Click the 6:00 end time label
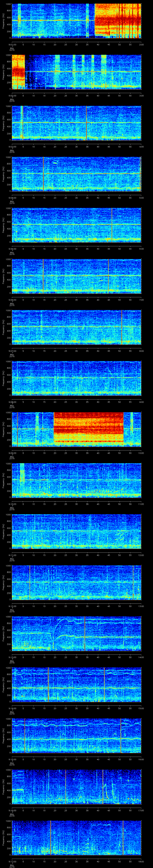Image resolution: width=153 pixels, height=868 pixels. [141, 249]
